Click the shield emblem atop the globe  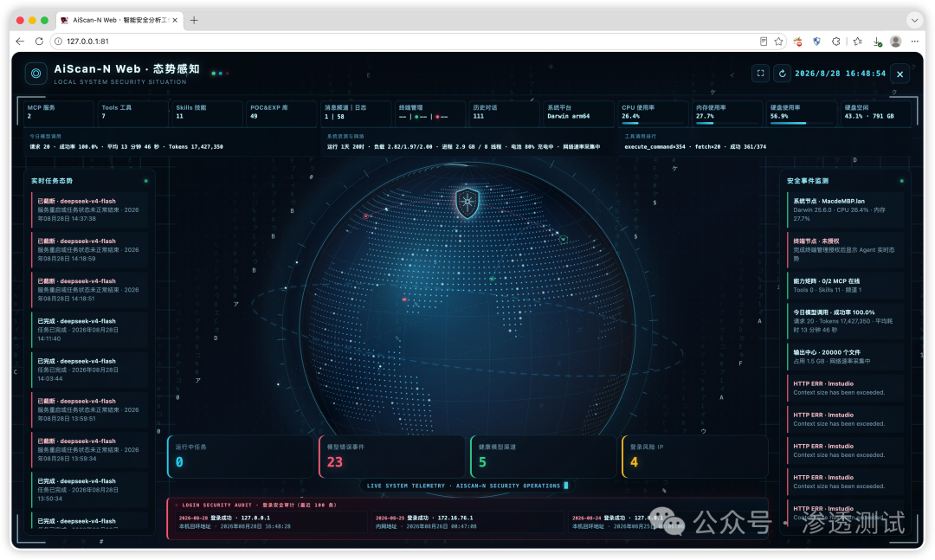point(467,203)
